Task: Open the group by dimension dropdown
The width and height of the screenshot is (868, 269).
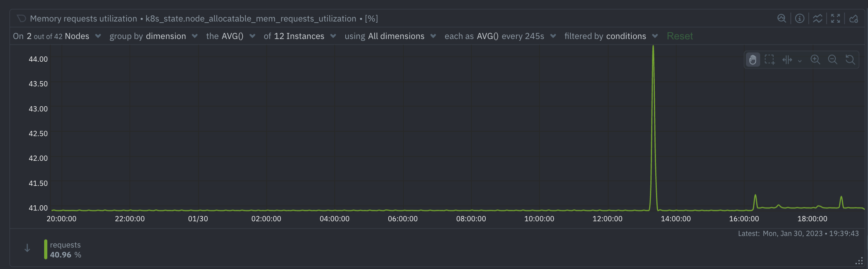Action: point(154,36)
